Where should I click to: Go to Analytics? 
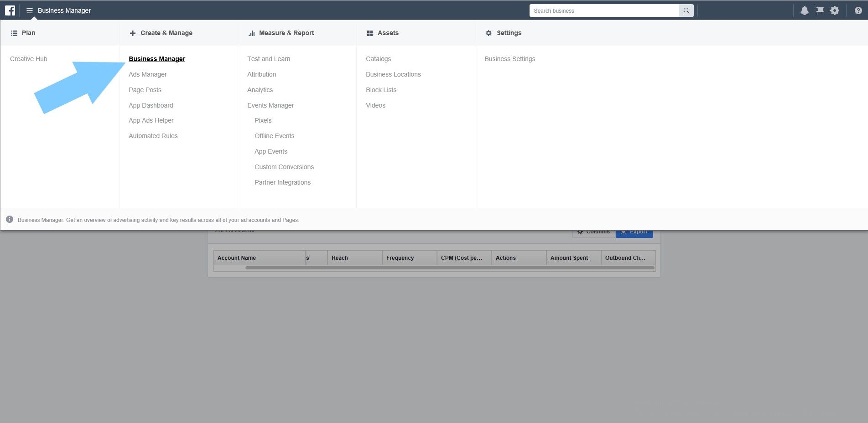coord(260,90)
